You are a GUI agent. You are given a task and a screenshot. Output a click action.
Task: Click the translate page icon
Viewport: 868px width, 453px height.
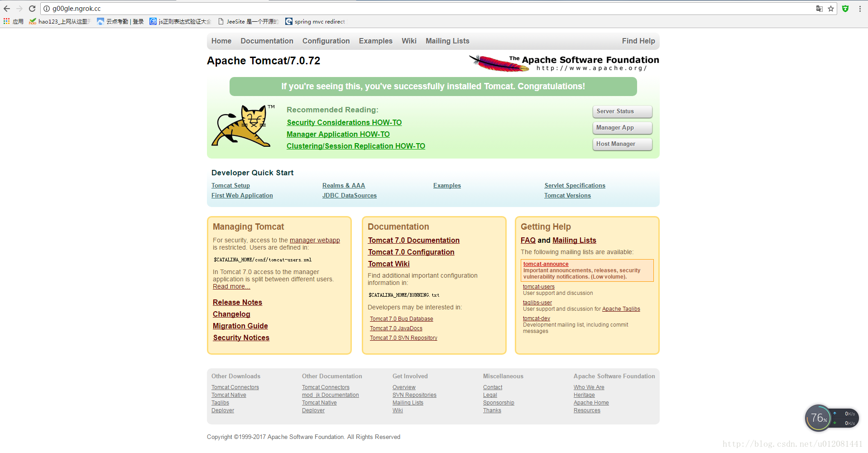[819, 9]
